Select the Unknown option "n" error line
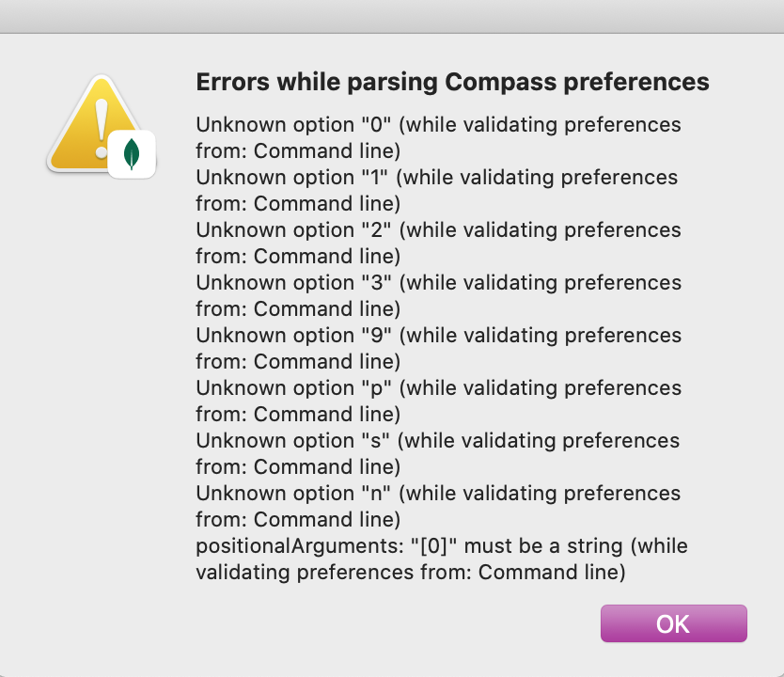The width and height of the screenshot is (784, 677). coord(438,494)
